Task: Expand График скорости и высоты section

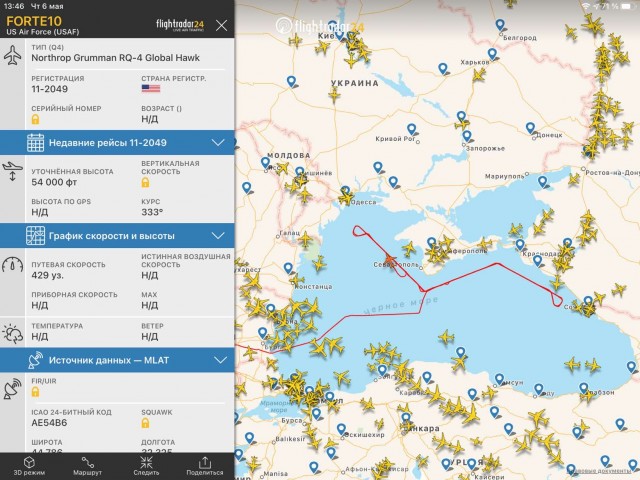Action: point(117,236)
